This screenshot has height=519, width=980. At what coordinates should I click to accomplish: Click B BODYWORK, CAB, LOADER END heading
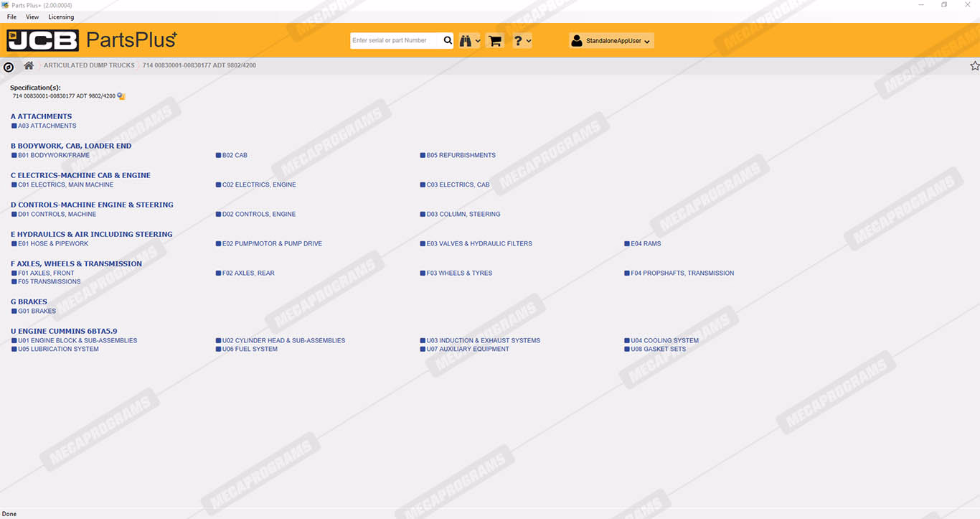pyautogui.click(x=71, y=146)
